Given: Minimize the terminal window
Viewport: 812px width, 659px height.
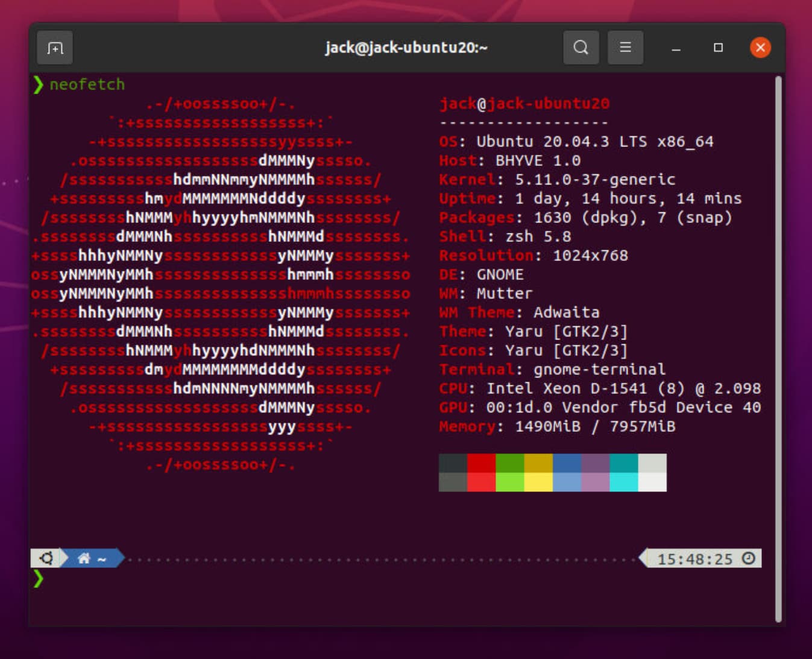Looking at the screenshot, I should [676, 48].
